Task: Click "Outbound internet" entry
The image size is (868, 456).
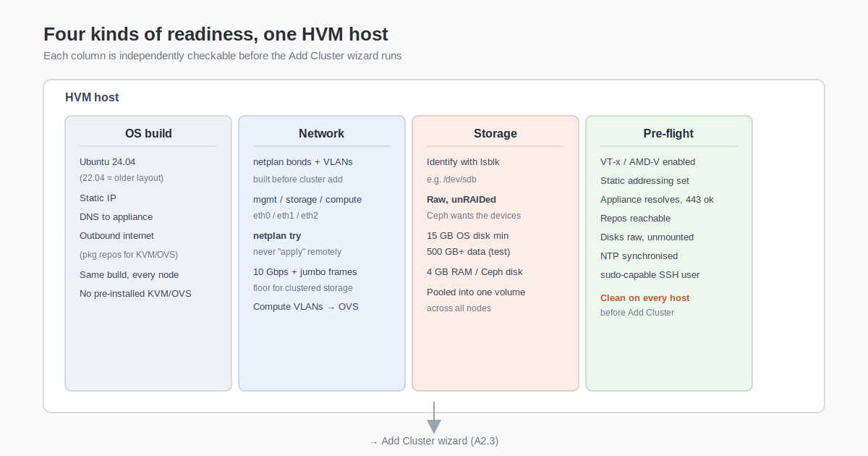Action: 116,236
